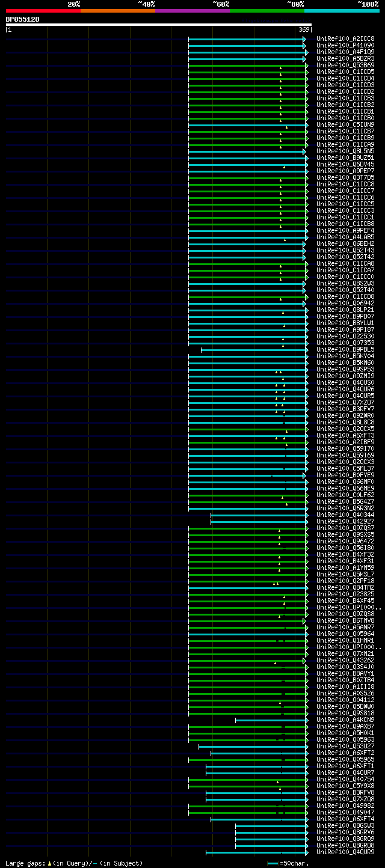385x868 pixels.
Task: Select the UniRef100_Q40344 label
Action: pos(345,515)
